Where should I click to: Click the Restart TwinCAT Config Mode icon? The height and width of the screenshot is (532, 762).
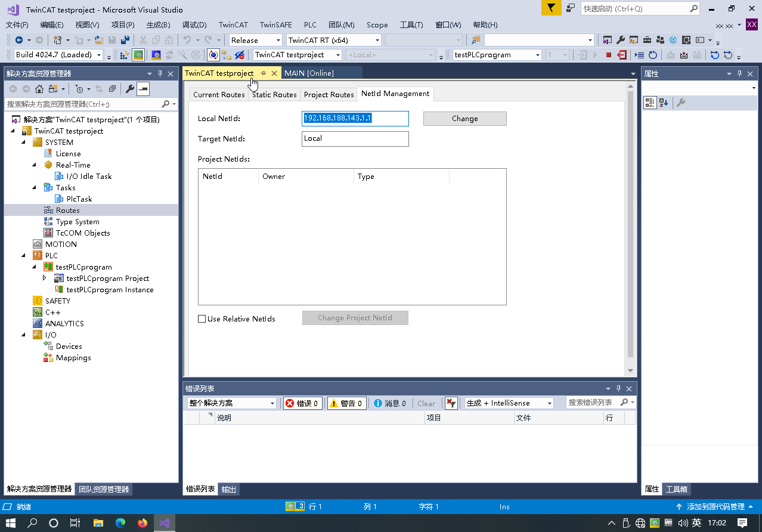point(156,55)
